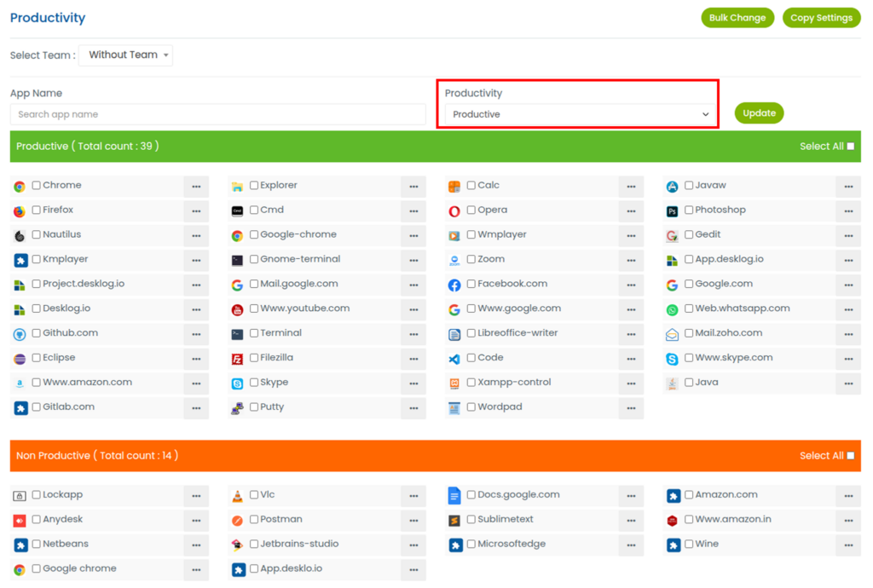
Task: Click the Opera browser icon
Action: [454, 210]
